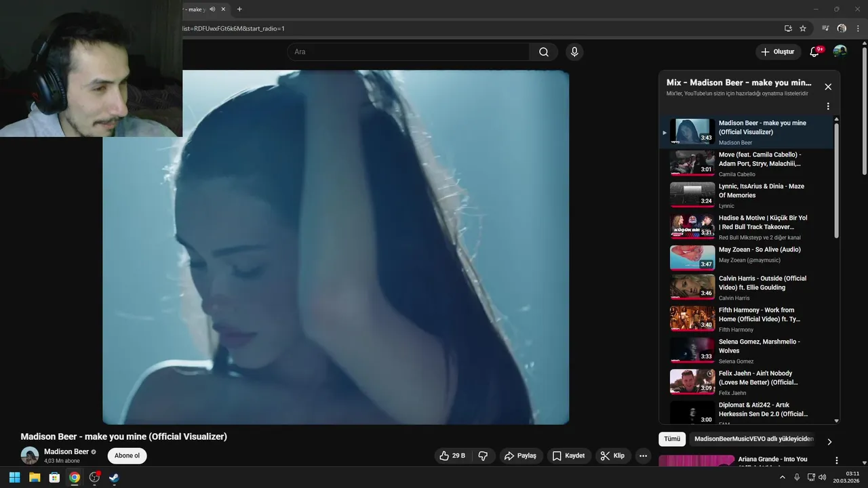Create a clip with Klip button

click(x=612, y=456)
